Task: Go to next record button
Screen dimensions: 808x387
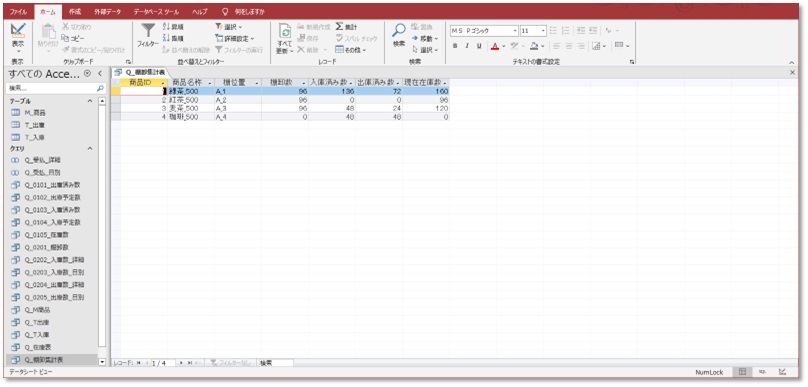Action: click(x=181, y=363)
